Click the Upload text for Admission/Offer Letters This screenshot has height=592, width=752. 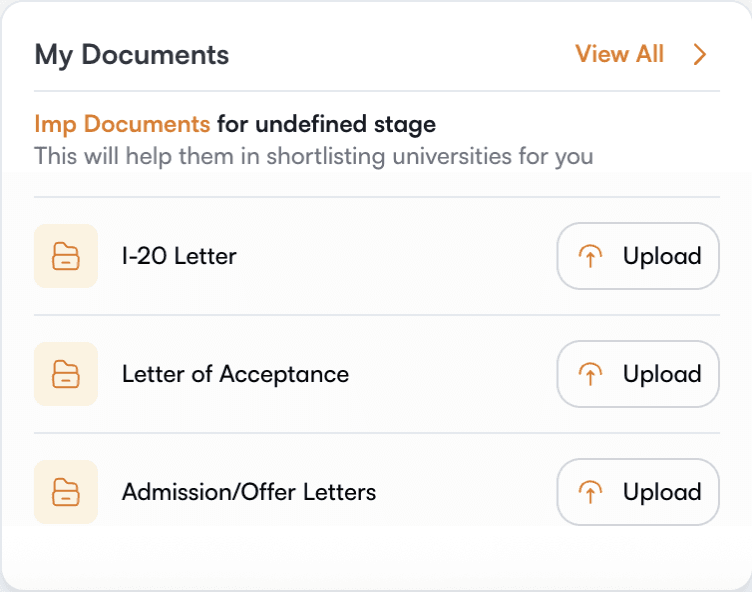[x=661, y=492]
